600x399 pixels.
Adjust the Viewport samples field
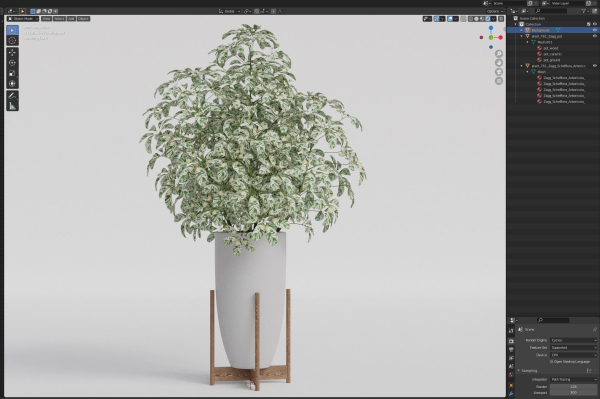tap(574, 392)
